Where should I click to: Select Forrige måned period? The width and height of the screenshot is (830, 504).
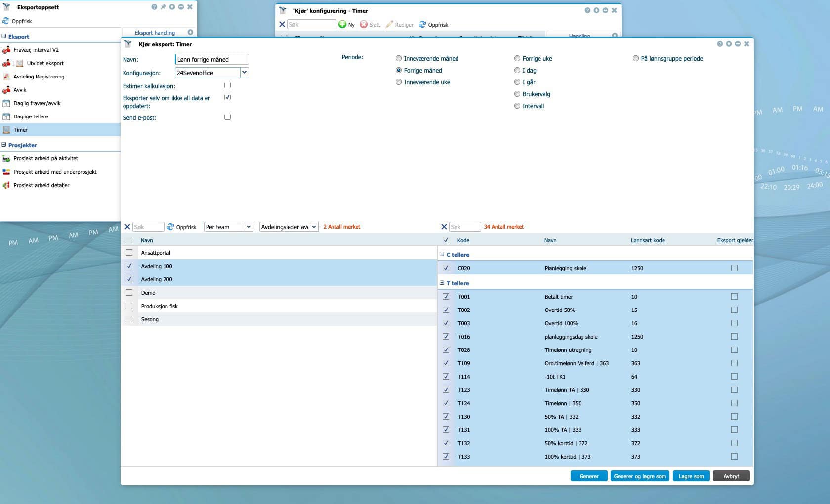[x=398, y=70]
